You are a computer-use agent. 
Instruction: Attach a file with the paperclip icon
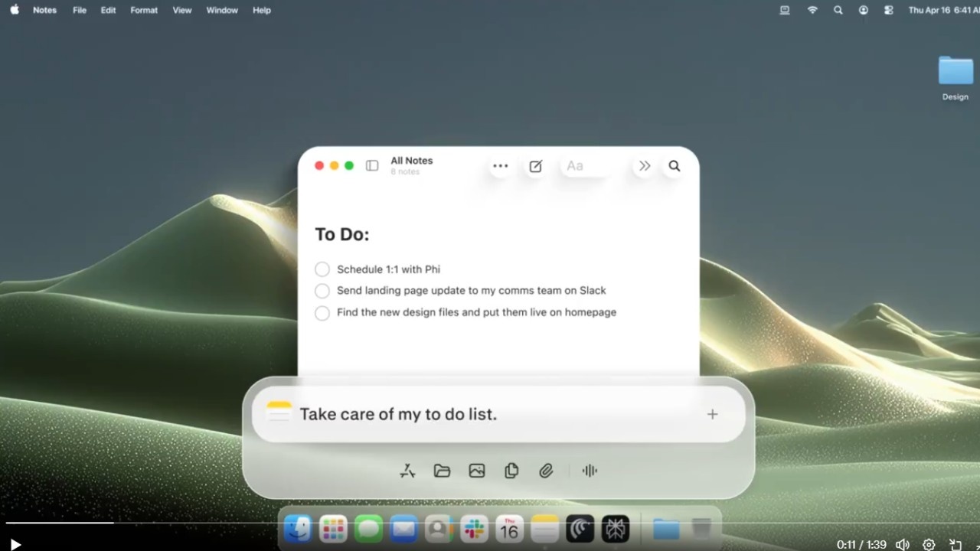(546, 471)
